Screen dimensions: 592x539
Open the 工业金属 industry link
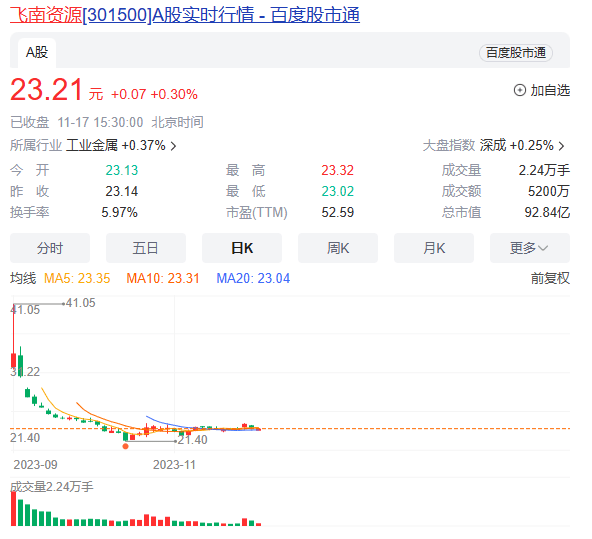pyautogui.click(x=92, y=145)
